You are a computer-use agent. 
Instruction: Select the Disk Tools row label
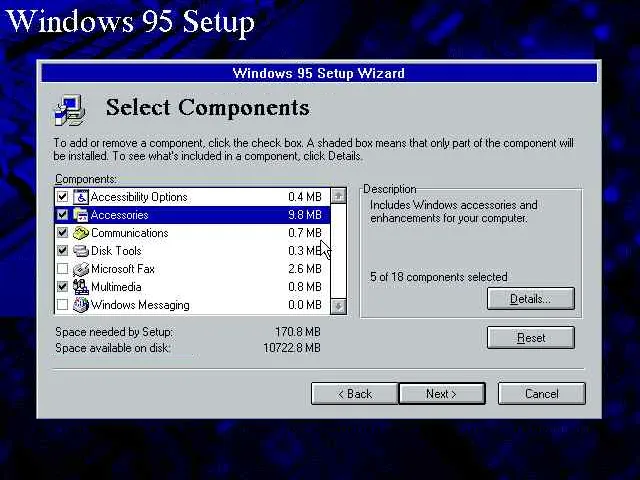point(116,251)
